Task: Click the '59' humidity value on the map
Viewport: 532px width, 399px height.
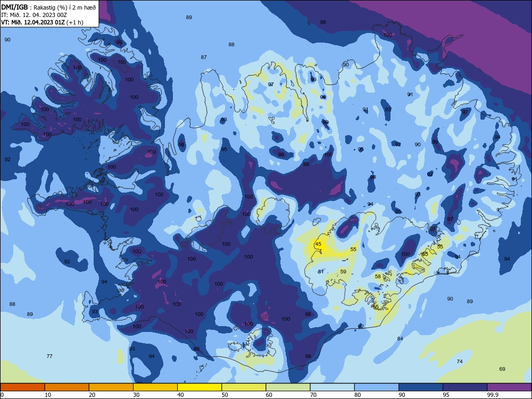Action: tap(343, 271)
